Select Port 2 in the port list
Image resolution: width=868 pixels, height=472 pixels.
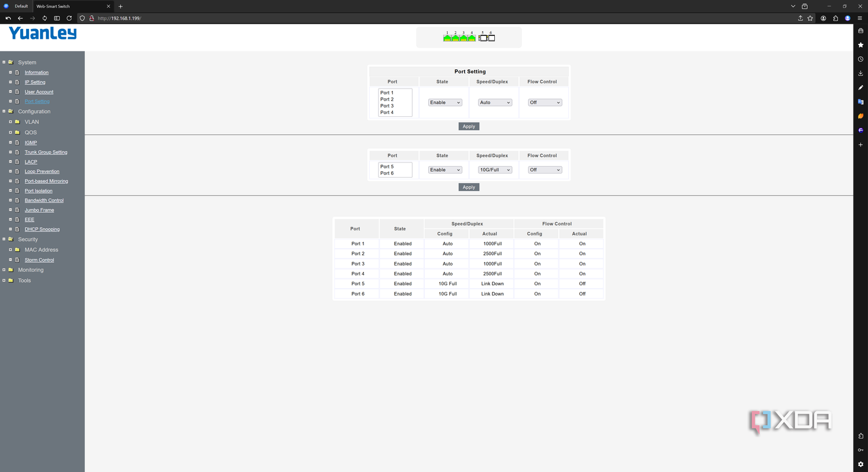coord(395,99)
